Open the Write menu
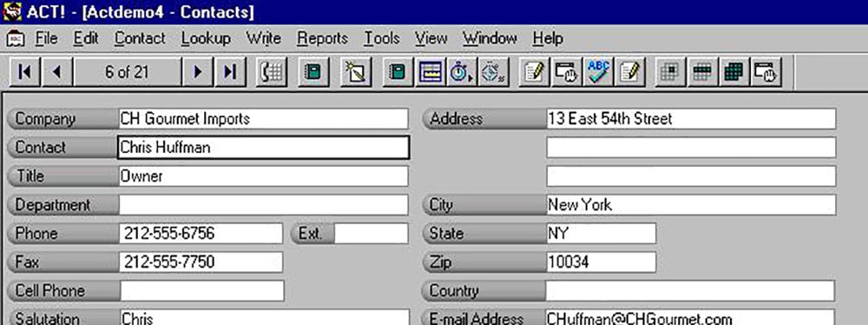 click(x=264, y=38)
